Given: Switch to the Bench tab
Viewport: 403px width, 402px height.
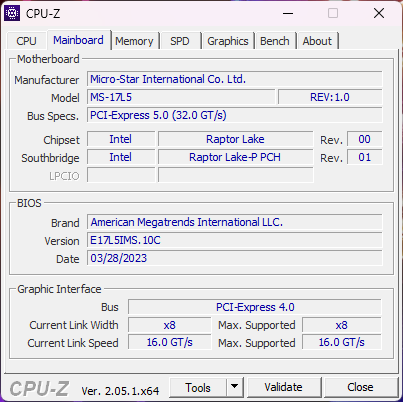Looking at the screenshot, I should click(x=275, y=41).
